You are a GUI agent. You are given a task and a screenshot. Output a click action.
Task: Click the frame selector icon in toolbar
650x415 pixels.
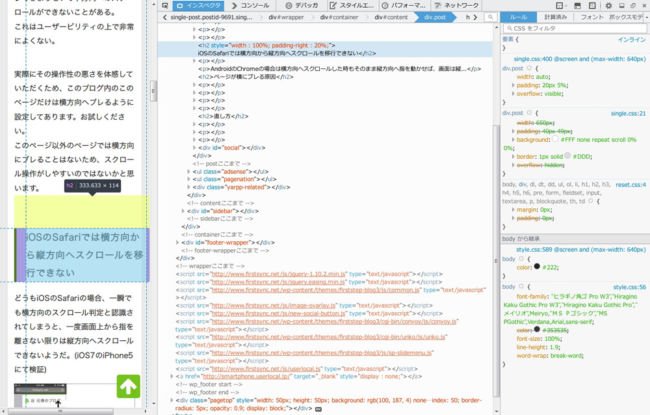pyautogui.click(x=560, y=5)
